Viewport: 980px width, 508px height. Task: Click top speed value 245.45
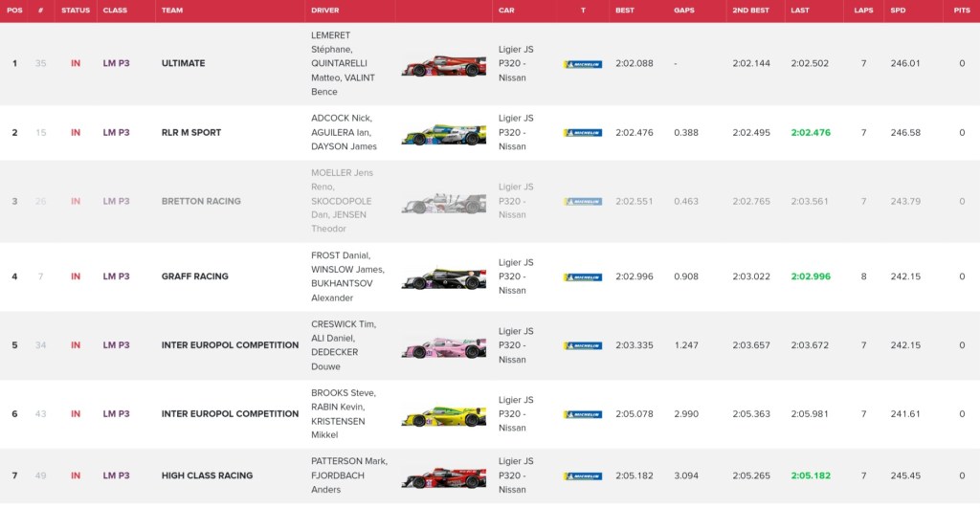pyautogui.click(x=905, y=475)
